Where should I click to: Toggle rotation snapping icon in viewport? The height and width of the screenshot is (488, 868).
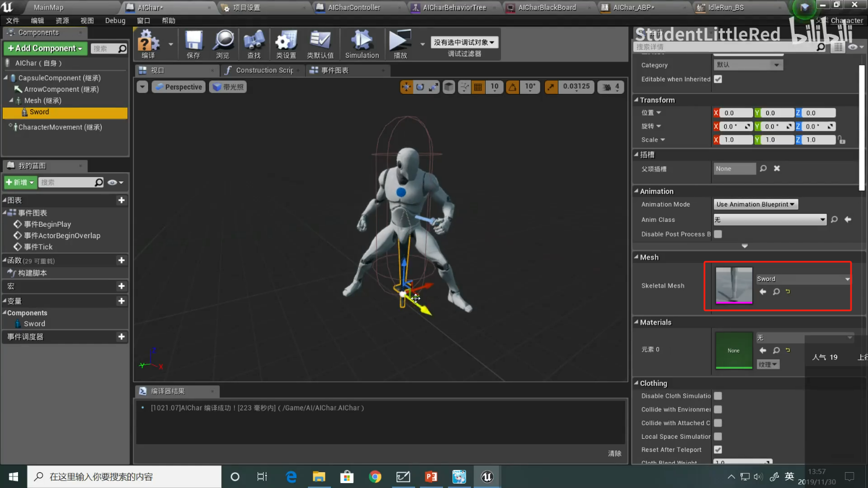point(512,87)
